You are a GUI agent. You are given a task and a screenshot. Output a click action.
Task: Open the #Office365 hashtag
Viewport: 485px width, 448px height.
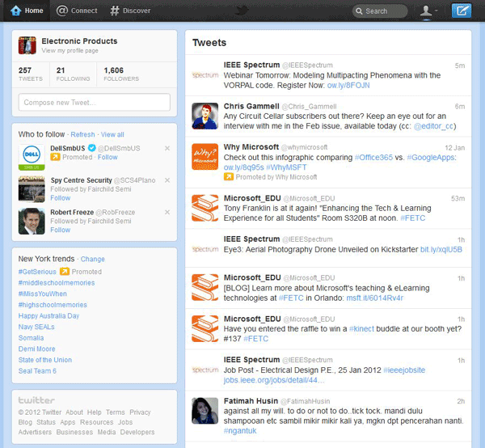373,158
